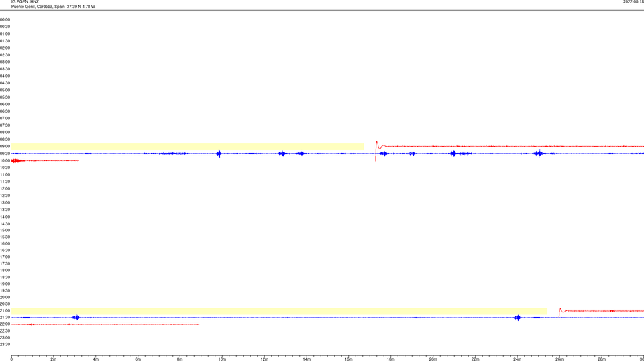644x362 pixels.
Task: Click the 16:00 time row label
Action: 5,244
